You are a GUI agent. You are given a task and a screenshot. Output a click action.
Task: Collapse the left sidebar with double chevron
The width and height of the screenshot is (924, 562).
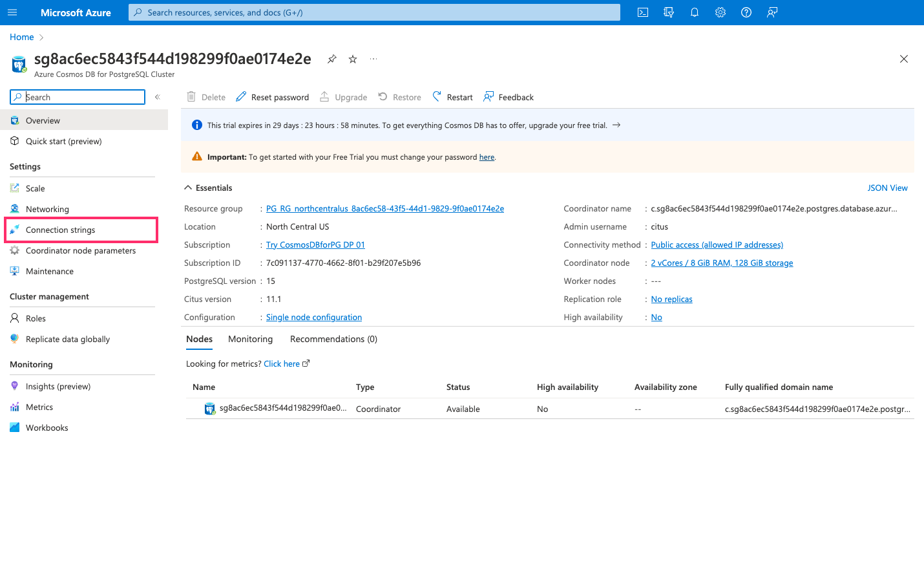tap(157, 96)
